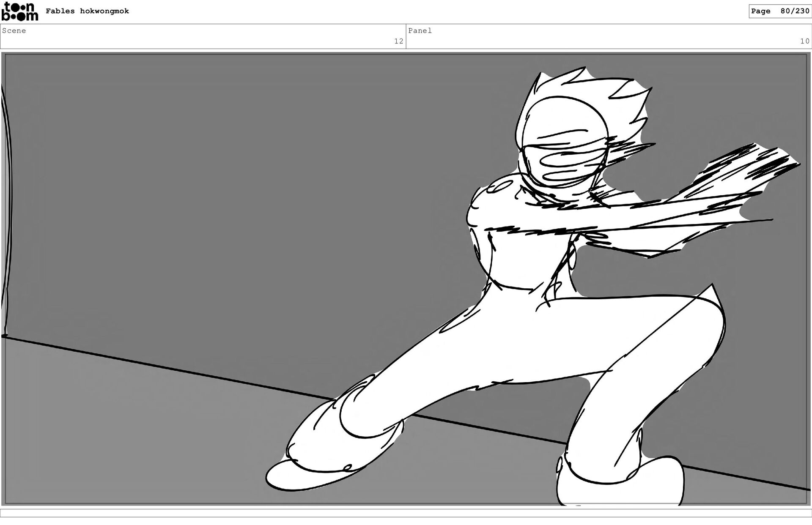Viewport: 812px width, 525px height.
Task: Click the empty notes box below panel
Action: click(x=406, y=513)
